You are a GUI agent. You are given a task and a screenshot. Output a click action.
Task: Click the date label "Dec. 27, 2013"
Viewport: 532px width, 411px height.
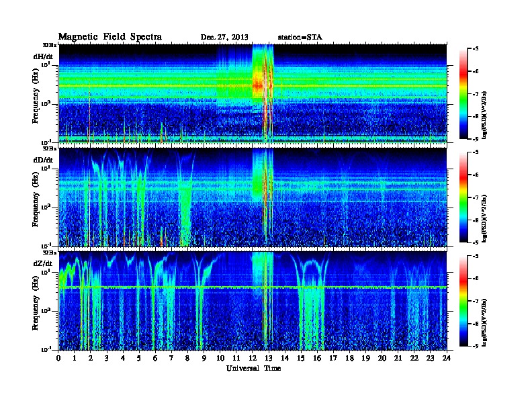[224, 38]
